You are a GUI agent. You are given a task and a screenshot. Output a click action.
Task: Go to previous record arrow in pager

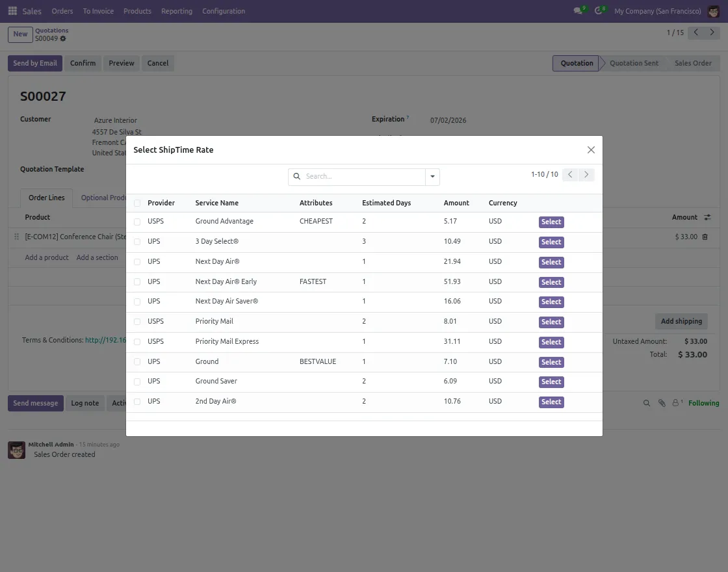click(x=695, y=32)
